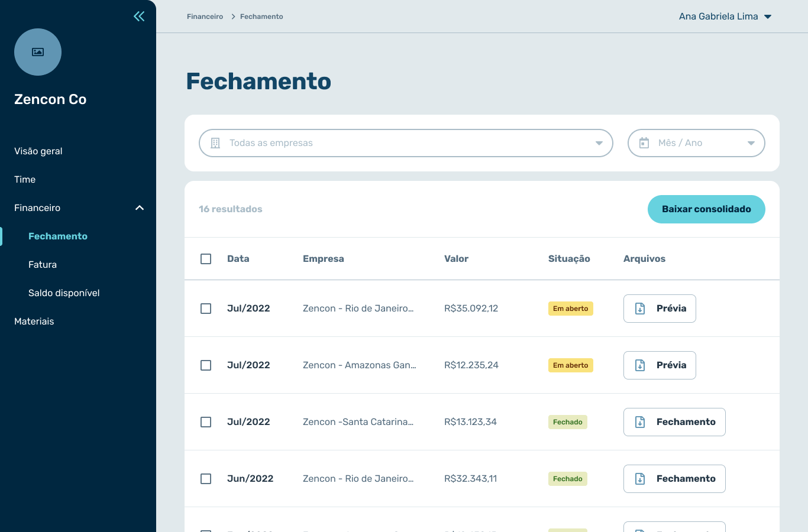Select Fatura in the sidebar menu
Screen dimensions: 808x532
point(43,264)
